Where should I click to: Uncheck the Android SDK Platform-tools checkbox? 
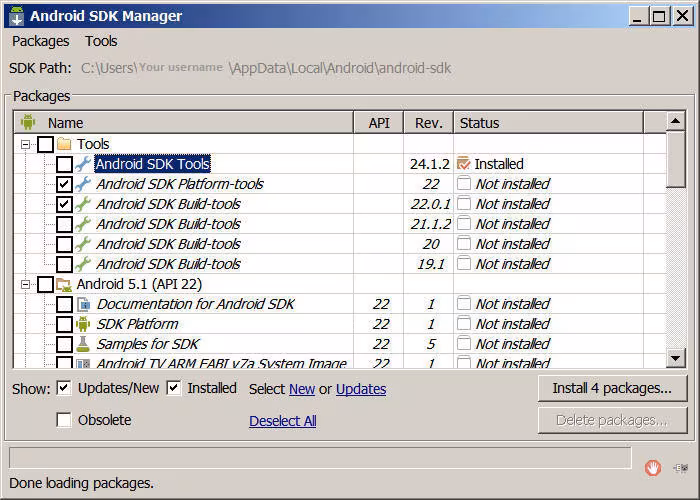click(64, 184)
